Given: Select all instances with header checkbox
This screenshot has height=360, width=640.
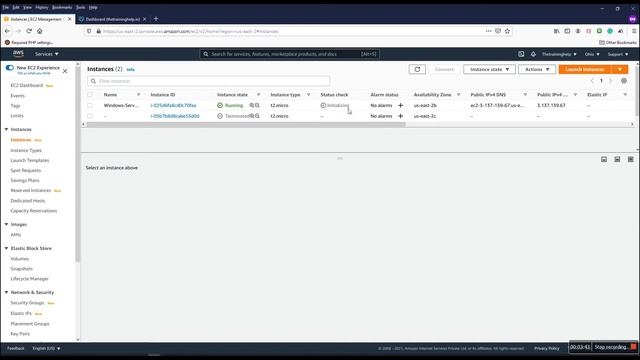Looking at the screenshot, I should [x=90, y=95].
